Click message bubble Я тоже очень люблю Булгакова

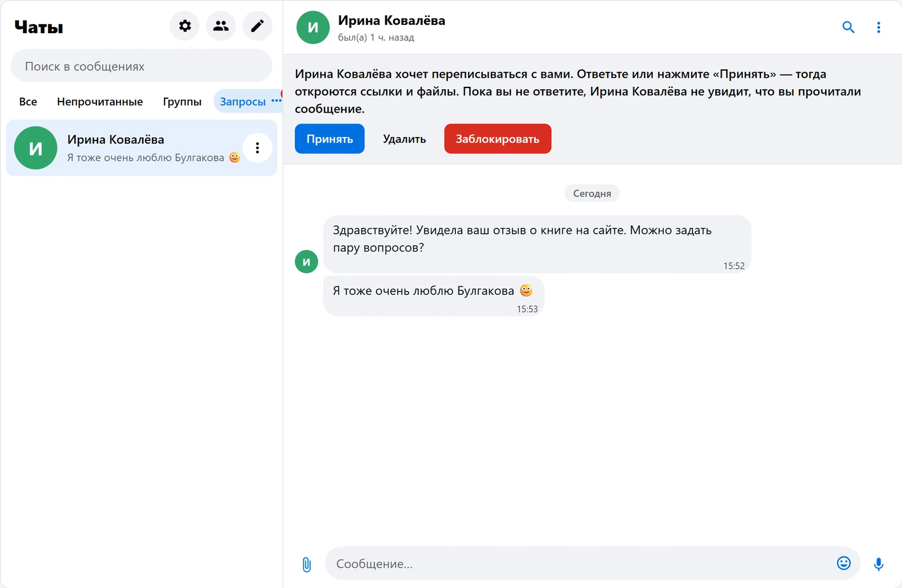434,296
